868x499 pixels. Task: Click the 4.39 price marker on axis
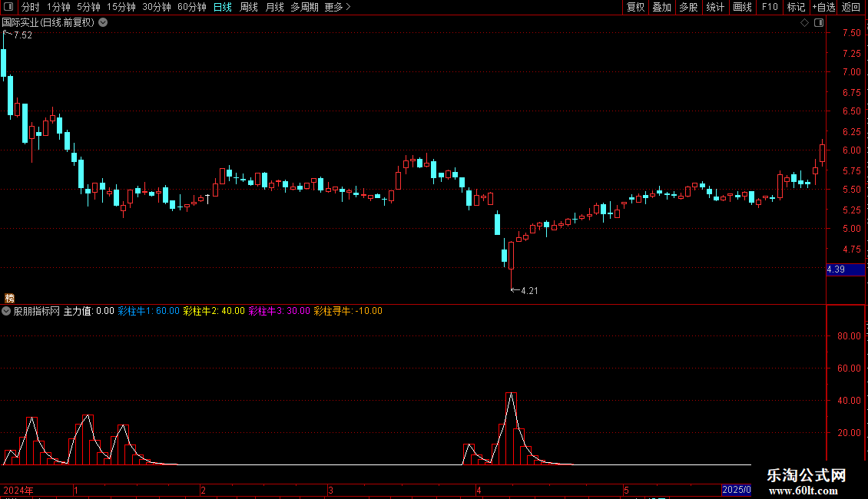coord(845,269)
